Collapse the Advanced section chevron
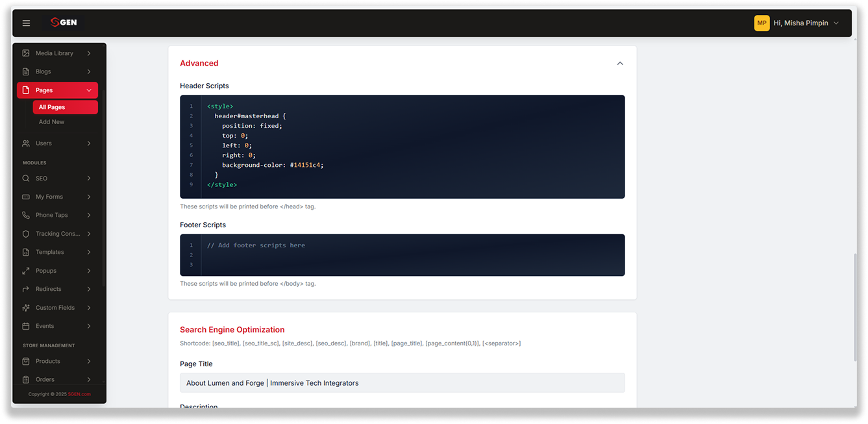 click(620, 64)
